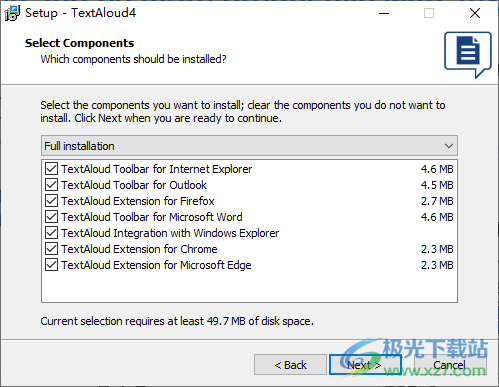This screenshot has width=499, height=387.
Task: Click the '4.6 MB' size for Internet Explorer toolbar
Action: (437, 169)
